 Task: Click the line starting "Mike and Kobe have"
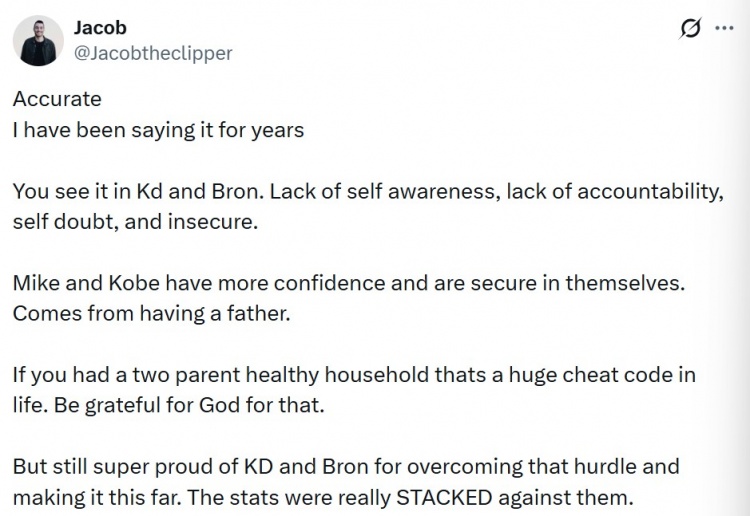348,283
